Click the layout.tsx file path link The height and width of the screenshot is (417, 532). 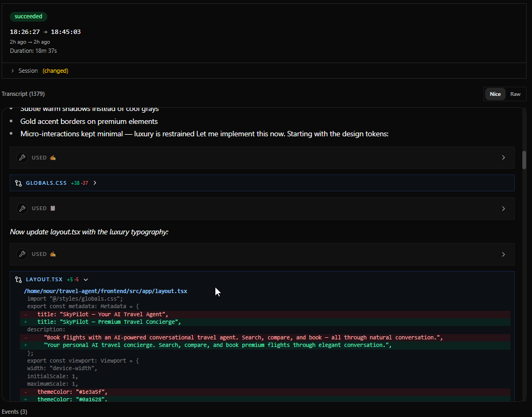(106, 291)
